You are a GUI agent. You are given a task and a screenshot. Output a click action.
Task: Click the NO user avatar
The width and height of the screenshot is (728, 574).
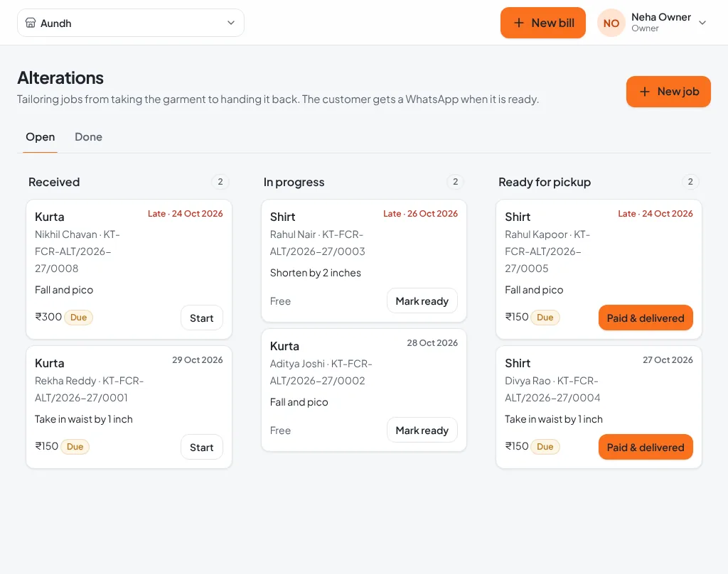[x=611, y=23]
